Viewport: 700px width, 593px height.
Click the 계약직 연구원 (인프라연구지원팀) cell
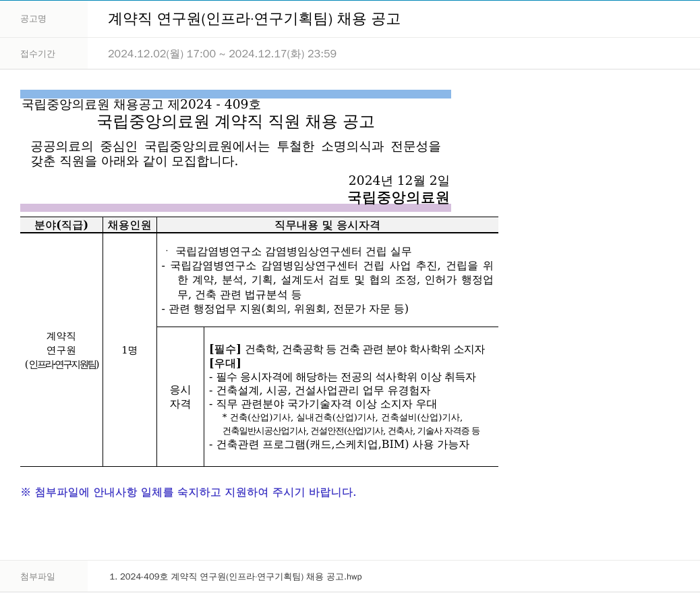(x=61, y=350)
